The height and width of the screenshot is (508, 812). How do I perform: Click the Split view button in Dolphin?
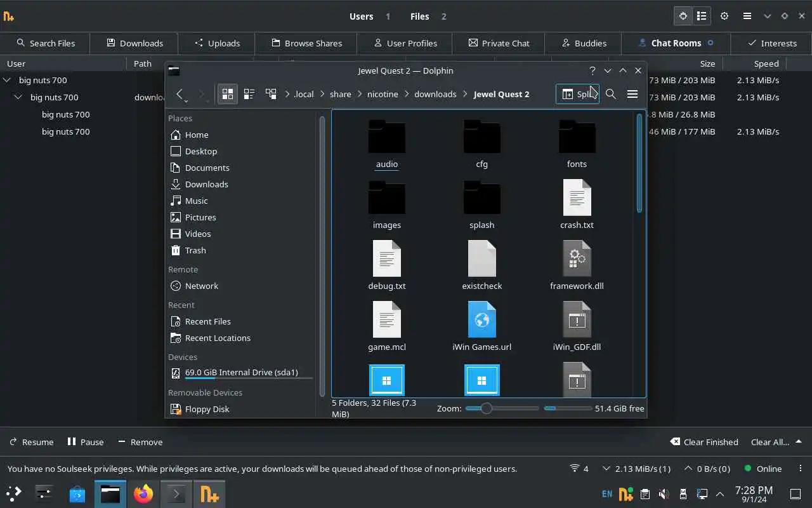click(x=577, y=94)
